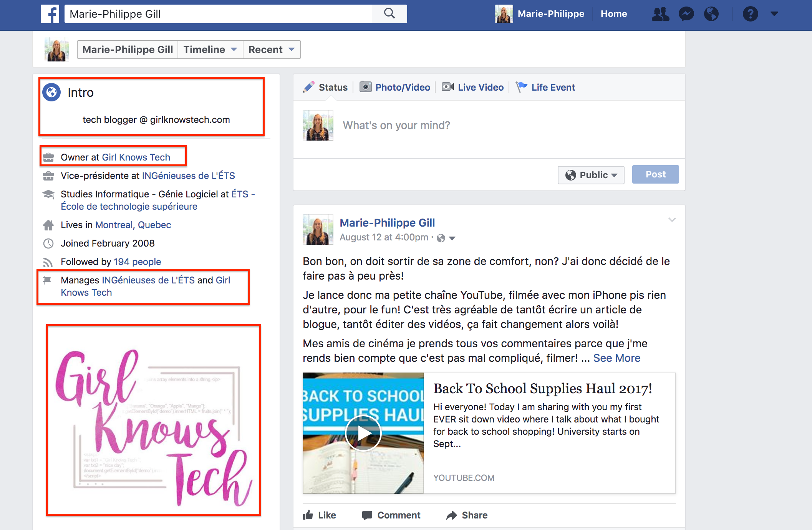Image resolution: width=812 pixels, height=530 pixels.
Task: Click the Comment speech bubble icon
Action: (367, 515)
